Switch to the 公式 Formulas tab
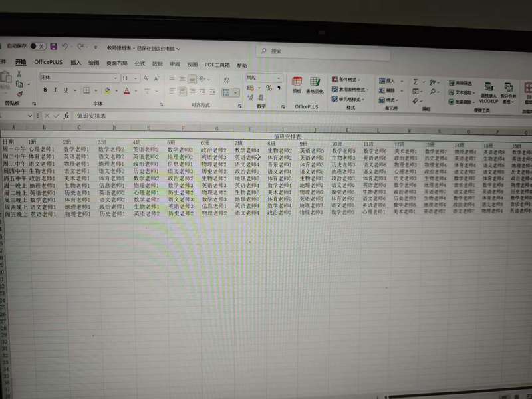Image resolution: width=532 pixels, height=399 pixels. (140, 63)
